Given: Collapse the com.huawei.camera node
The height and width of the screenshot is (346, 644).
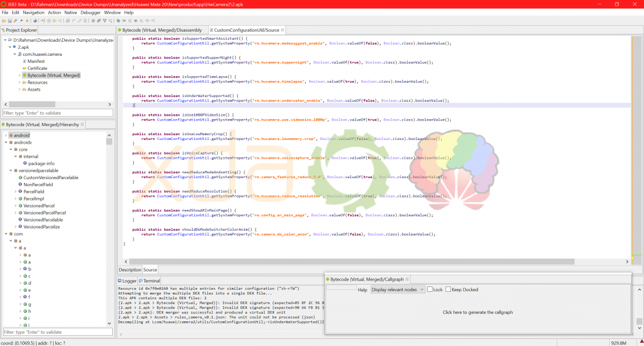Looking at the screenshot, I should tap(14, 54).
